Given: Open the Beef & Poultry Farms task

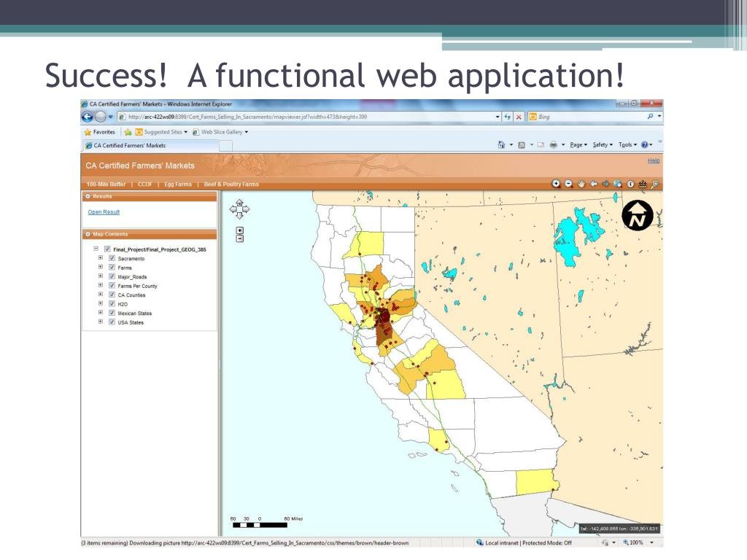Looking at the screenshot, I should [x=231, y=184].
